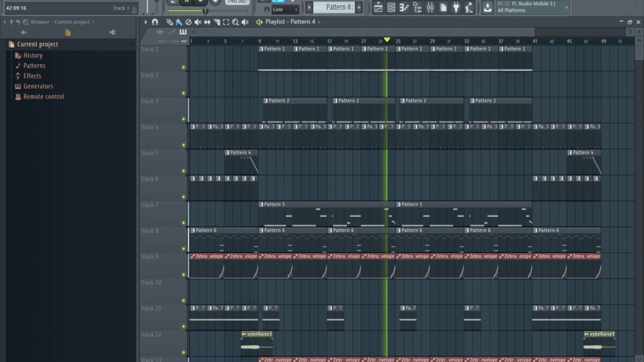Open the Effects folder in browser
Screen dimensions: 644x362
28,76
